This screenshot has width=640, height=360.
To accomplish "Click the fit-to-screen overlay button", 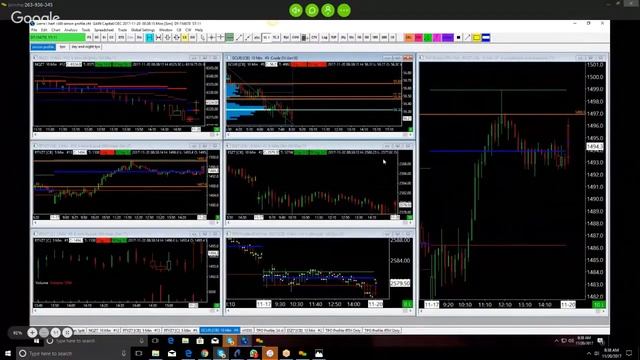I will point(67,333).
